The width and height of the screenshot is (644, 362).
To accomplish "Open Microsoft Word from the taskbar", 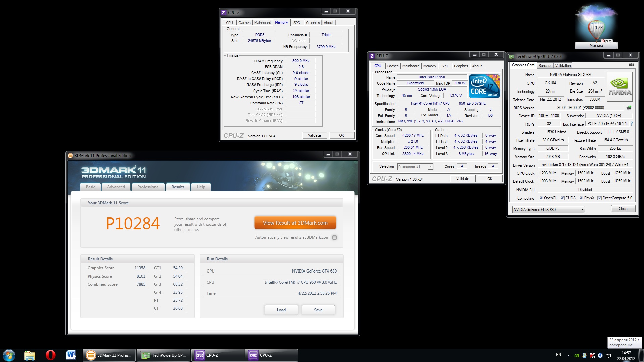I will point(71,355).
